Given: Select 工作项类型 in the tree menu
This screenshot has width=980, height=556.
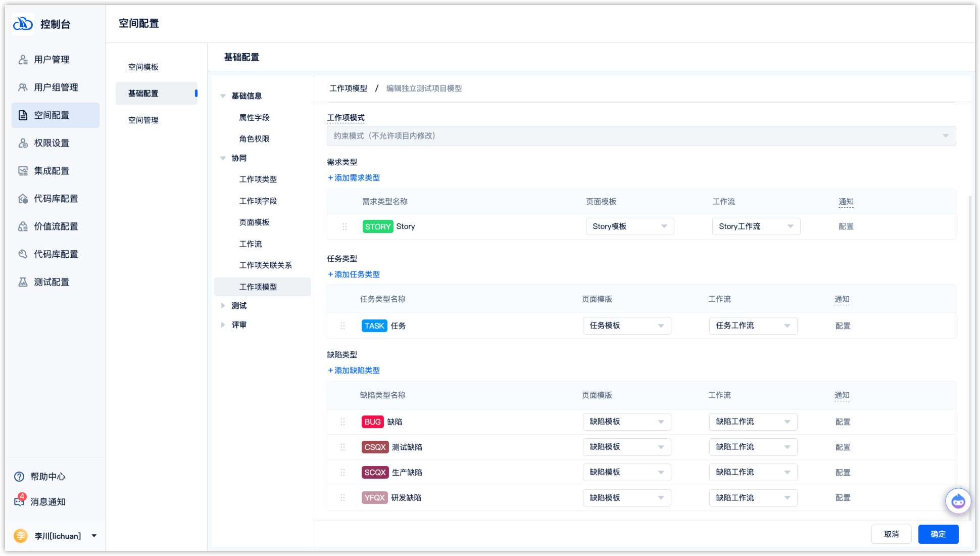Looking at the screenshot, I should tap(258, 179).
